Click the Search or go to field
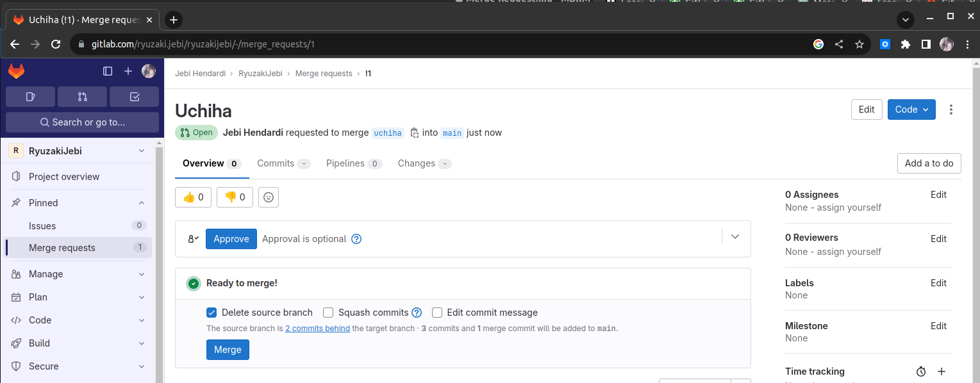 (x=82, y=122)
